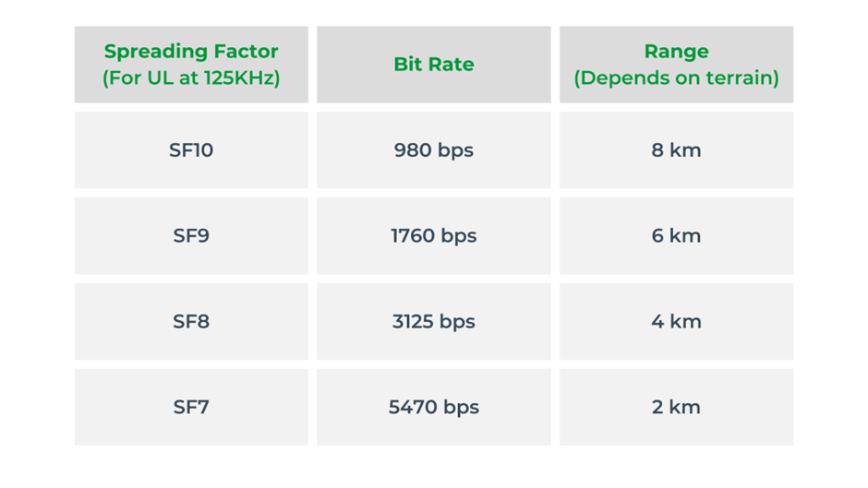Select the SF10 cell
Image resolution: width=868 pixels, height=488 pixels.
pos(191,150)
